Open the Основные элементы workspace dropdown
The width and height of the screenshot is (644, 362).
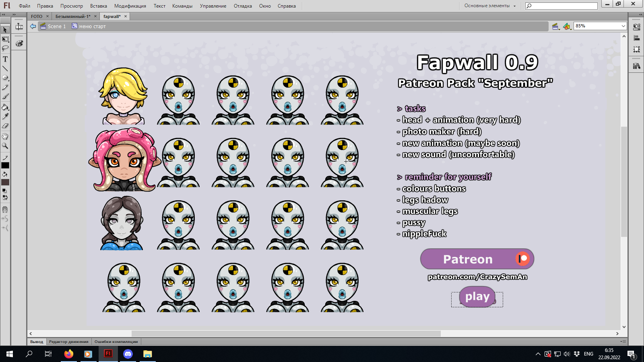coord(490,6)
